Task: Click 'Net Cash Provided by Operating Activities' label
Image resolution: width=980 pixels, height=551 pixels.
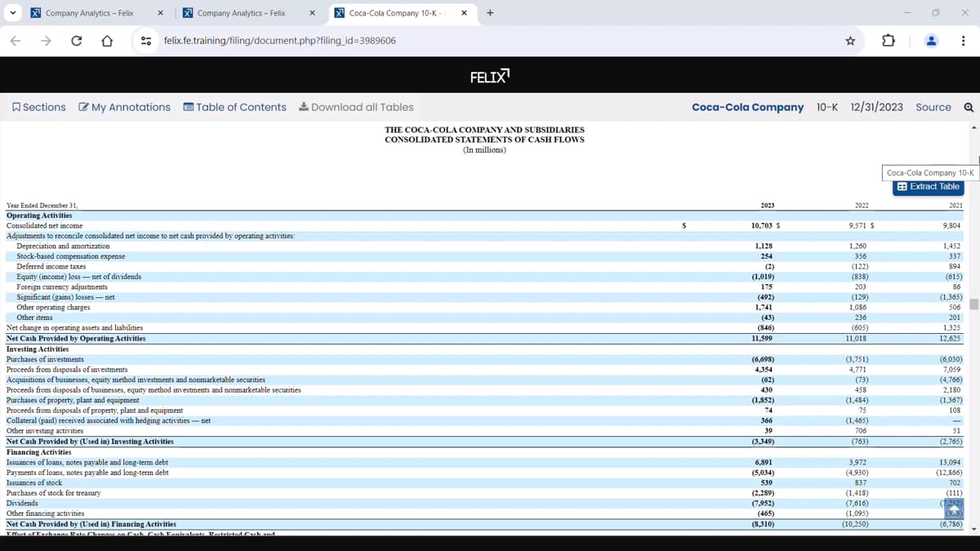Action: 76,338
